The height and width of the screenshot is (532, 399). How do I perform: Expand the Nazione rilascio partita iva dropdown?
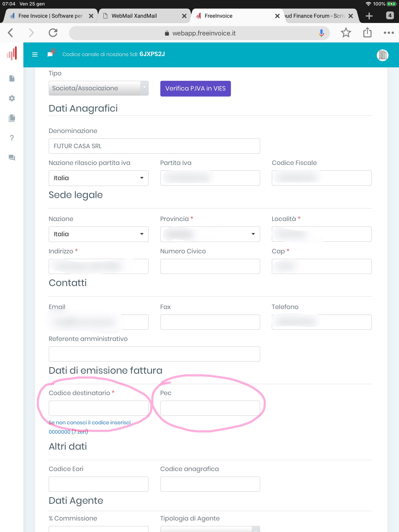pos(98,178)
